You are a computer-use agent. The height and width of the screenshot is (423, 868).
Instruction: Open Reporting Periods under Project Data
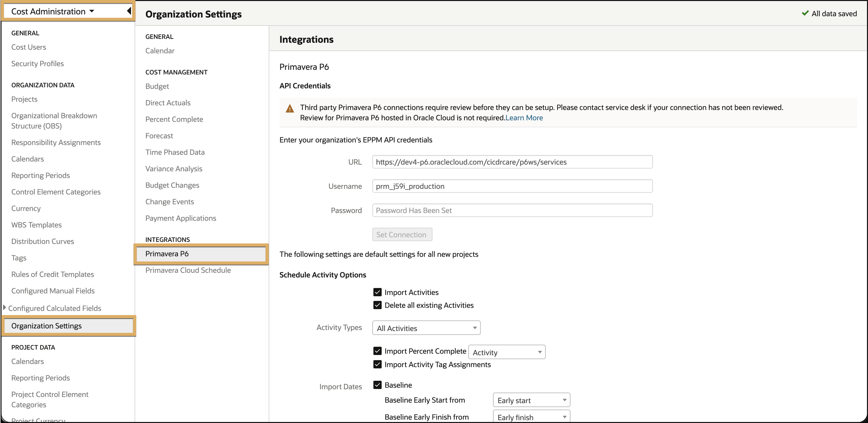(40, 378)
